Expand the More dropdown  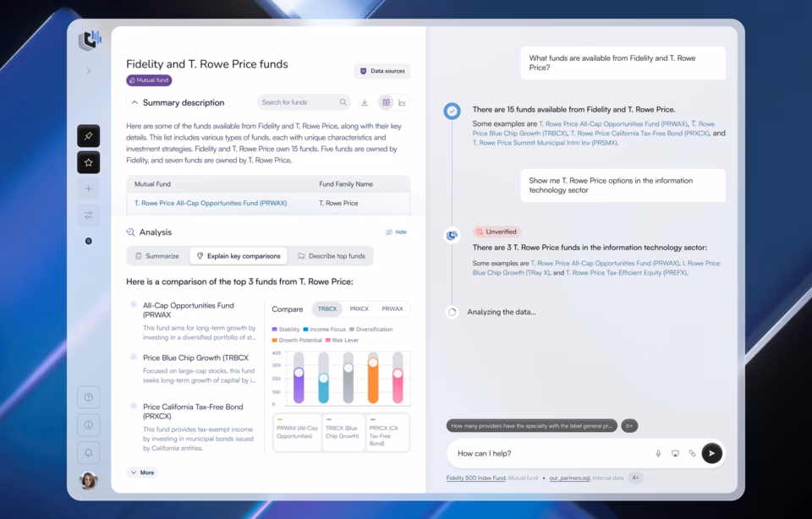point(142,473)
